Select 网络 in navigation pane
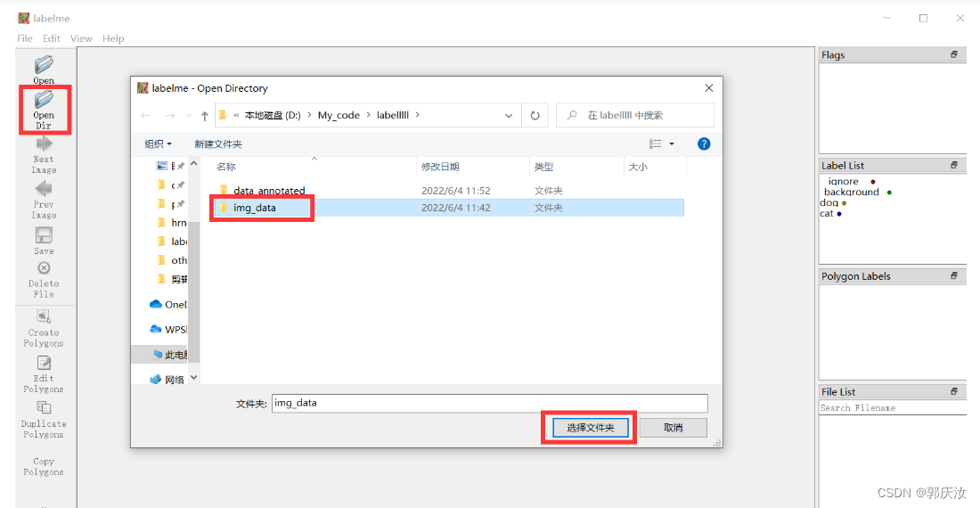 167,380
